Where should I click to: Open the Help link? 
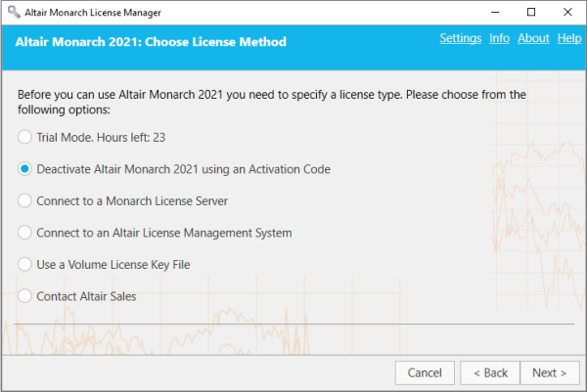tap(568, 38)
